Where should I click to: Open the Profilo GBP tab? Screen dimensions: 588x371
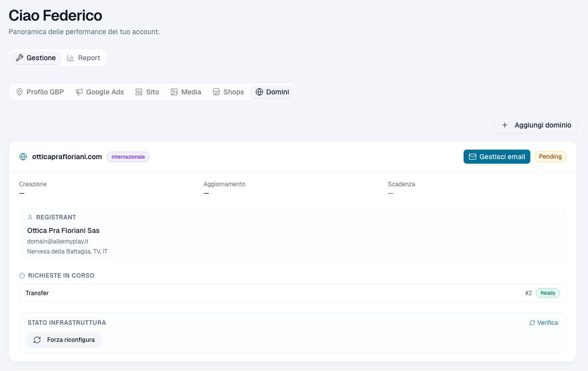point(40,92)
